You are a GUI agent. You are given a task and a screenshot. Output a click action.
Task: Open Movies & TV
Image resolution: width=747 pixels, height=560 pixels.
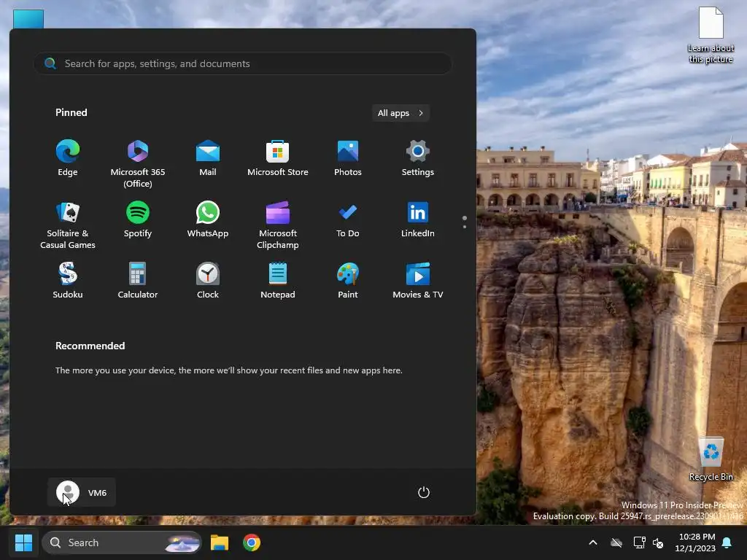[x=418, y=281]
